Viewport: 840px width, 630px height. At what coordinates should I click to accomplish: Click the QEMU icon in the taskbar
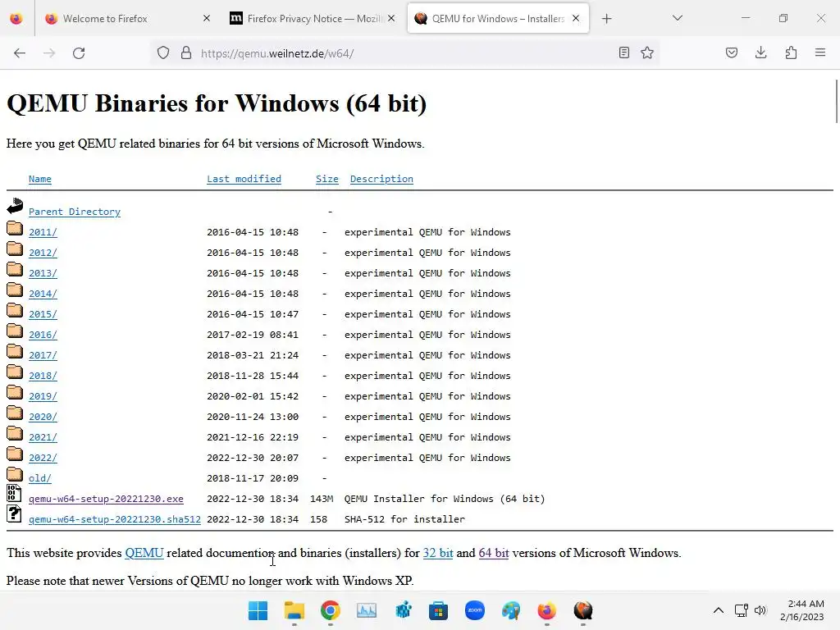click(583, 610)
